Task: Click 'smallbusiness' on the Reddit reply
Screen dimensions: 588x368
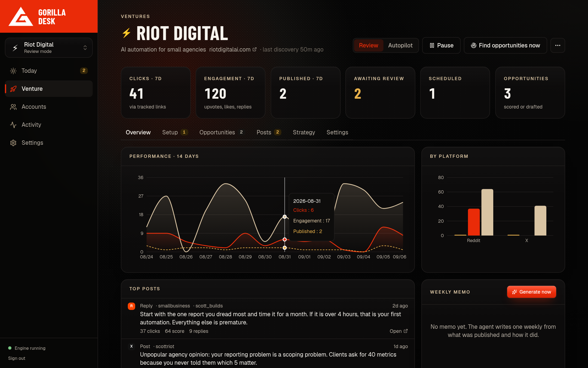Action: (174, 306)
